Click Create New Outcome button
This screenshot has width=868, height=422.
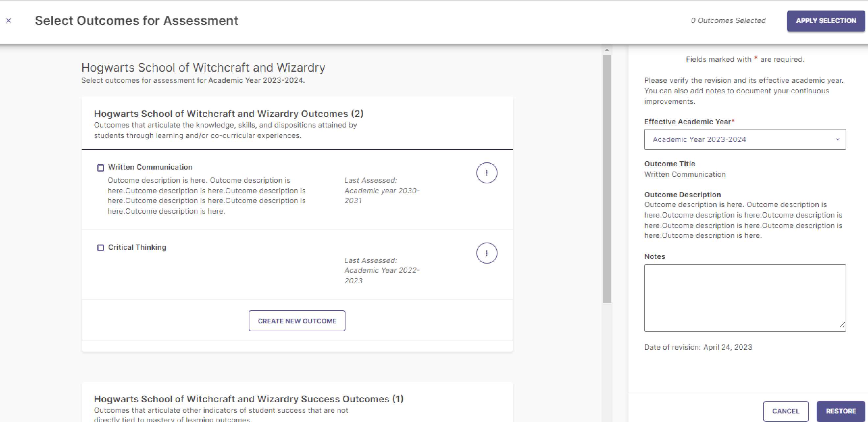point(297,321)
